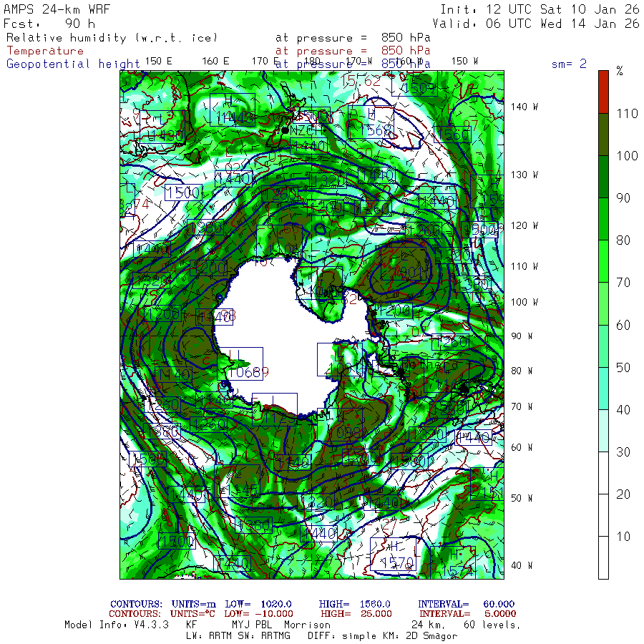The width and height of the screenshot is (644, 644).
Task: Click the "INTERVAL= 60.000" contour info text
Action: pos(466,605)
